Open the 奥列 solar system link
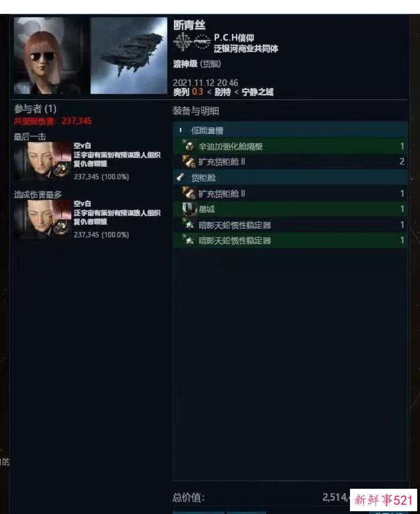Image resolution: width=420 pixels, height=514 pixels. (x=181, y=92)
